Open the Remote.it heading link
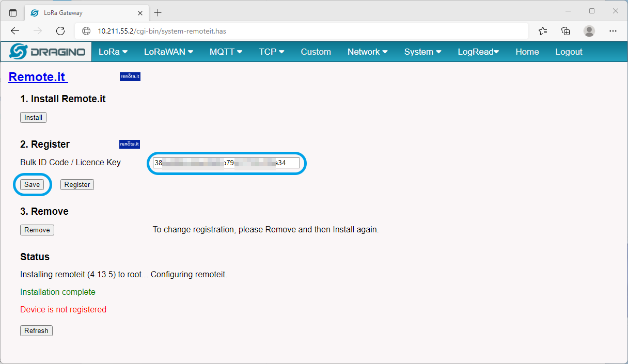The width and height of the screenshot is (628, 364). 38,77
